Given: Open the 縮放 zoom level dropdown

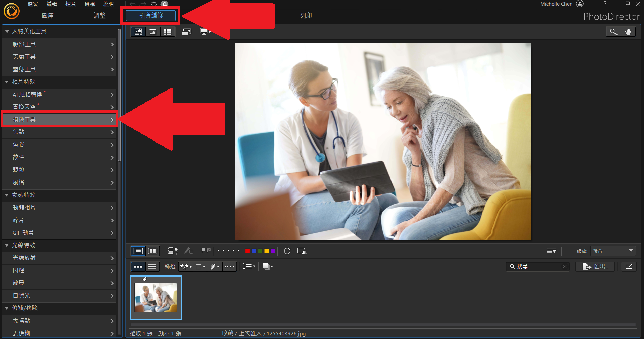Looking at the screenshot, I should pos(613,251).
